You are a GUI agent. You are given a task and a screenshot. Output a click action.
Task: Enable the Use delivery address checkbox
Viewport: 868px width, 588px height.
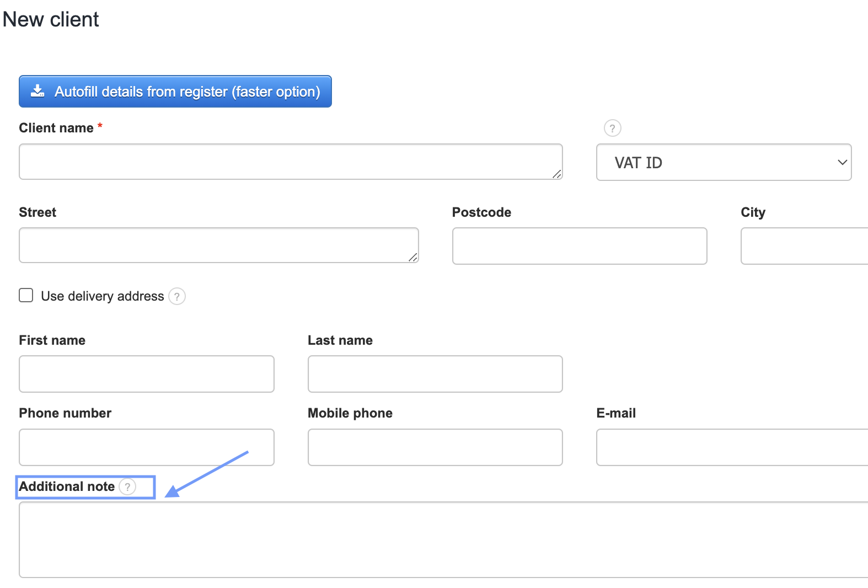point(26,295)
